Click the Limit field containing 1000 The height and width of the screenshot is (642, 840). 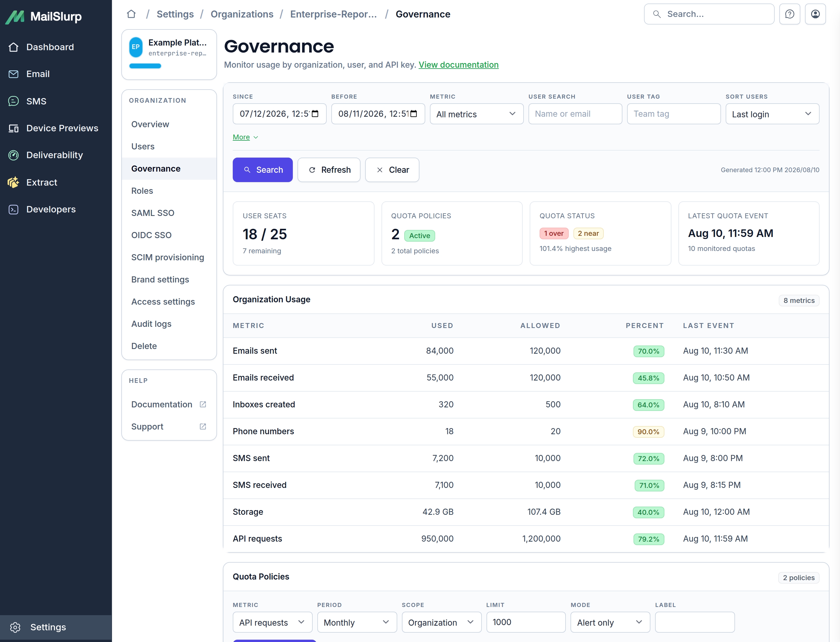[x=526, y=622]
